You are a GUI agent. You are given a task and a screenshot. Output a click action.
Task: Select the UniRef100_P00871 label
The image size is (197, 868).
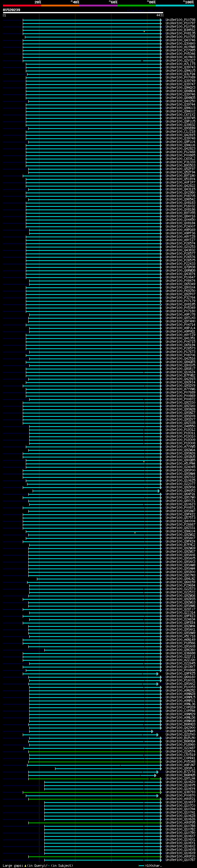coord(180,507)
